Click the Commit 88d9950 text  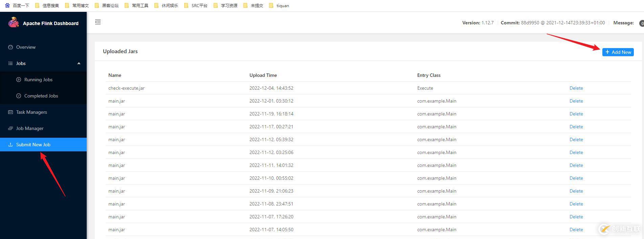553,23
